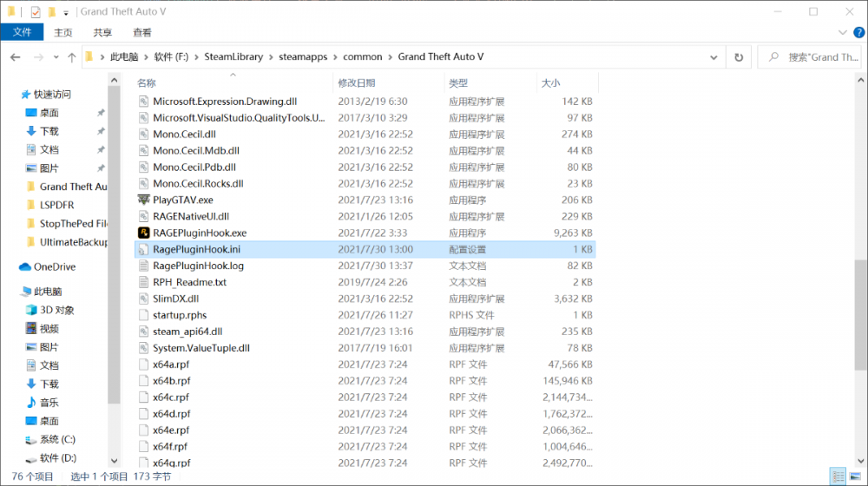Click the PlayGTAV.exe file icon

tap(144, 200)
